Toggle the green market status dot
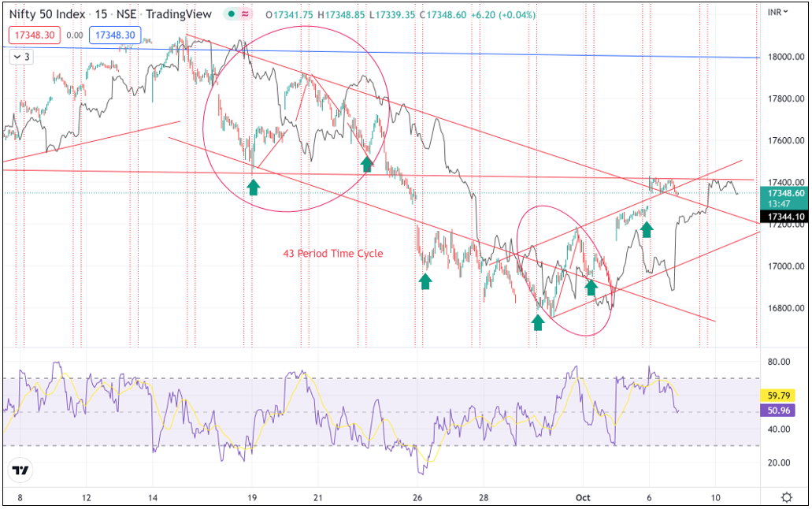The width and height of the screenshot is (812, 509). click(x=232, y=14)
